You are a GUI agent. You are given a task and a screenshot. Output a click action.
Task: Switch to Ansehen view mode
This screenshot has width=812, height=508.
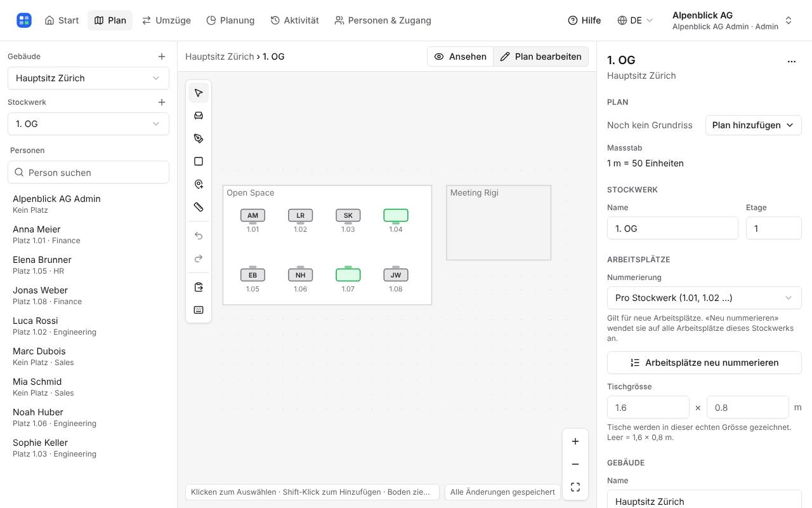(x=461, y=57)
